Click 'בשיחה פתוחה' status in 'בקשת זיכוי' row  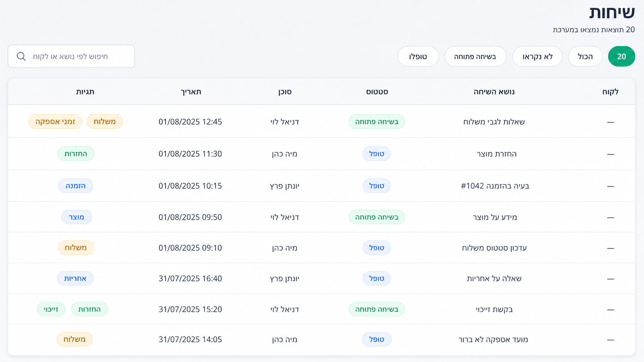pos(377,309)
